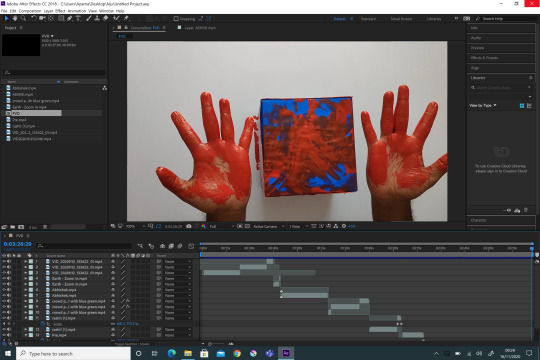
Task: Hide layer 8 crowd blue green eye toggle
Action: tap(4, 301)
